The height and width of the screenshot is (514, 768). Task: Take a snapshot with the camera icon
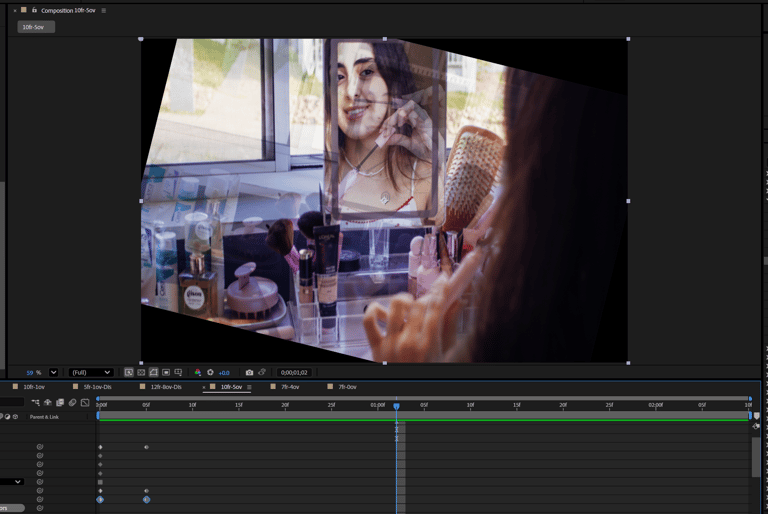[249, 372]
